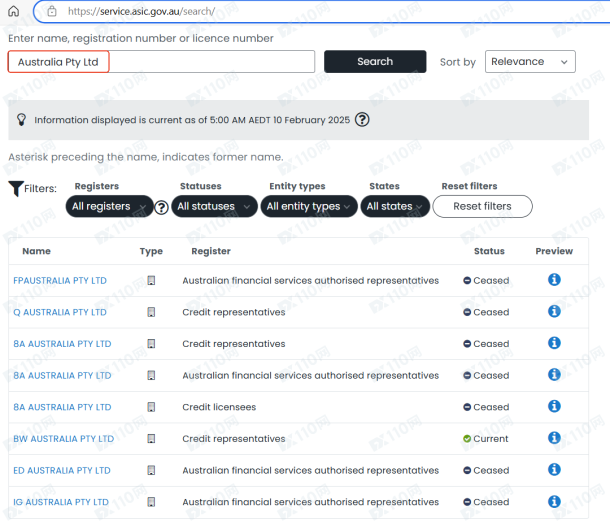The width and height of the screenshot is (610, 521).
Task: Click Credit representatives text in Q AUSTRALIA row
Action: (234, 312)
